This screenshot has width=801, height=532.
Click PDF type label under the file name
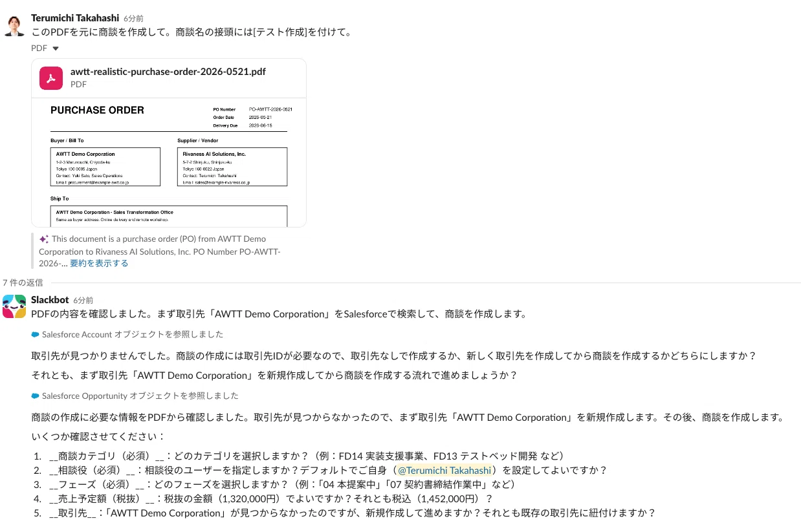(78, 84)
